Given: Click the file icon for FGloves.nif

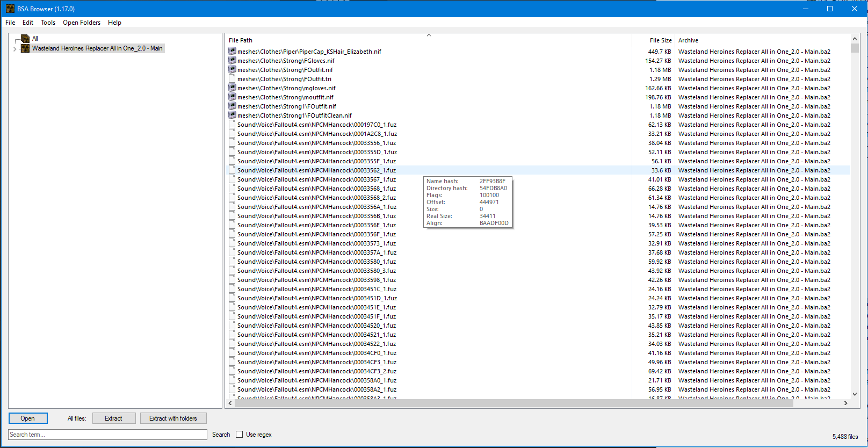Looking at the screenshot, I should coord(232,61).
